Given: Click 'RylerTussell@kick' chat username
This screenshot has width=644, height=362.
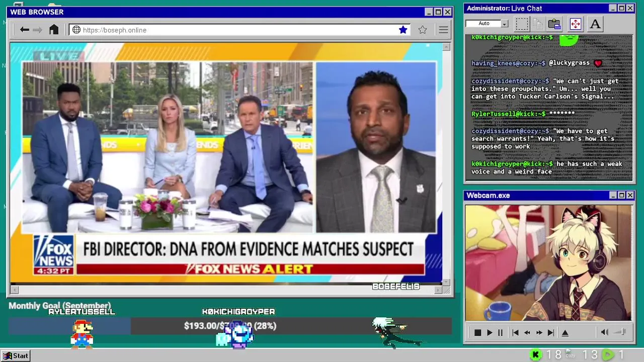Looking at the screenshot, I should [509, 114].
